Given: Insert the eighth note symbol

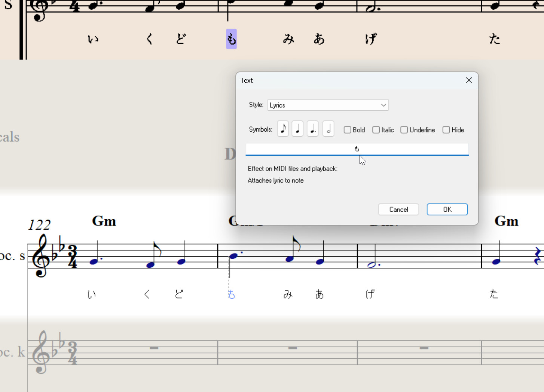Looking at the screenshot, I should point(283,129).
